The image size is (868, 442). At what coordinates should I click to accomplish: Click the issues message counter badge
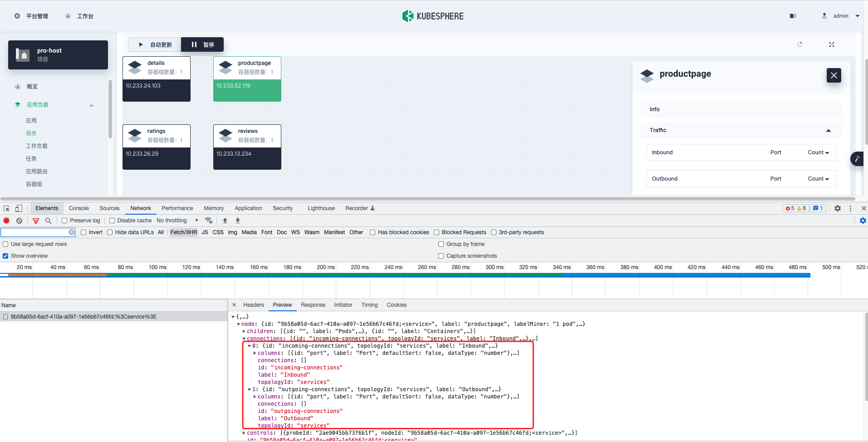(818, 208)
